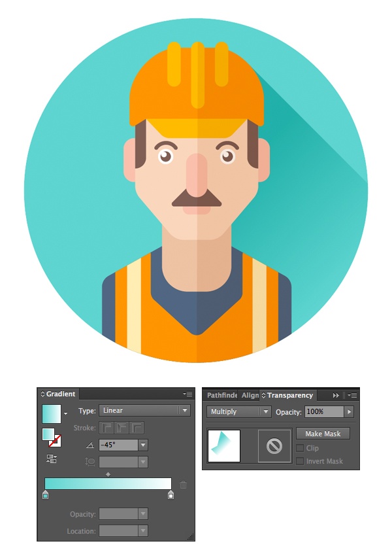The width and height of the screenshot is (392, 552).
Task: Click the artwork thumbnail in Transparency panel
Action: tap(223, 445)
